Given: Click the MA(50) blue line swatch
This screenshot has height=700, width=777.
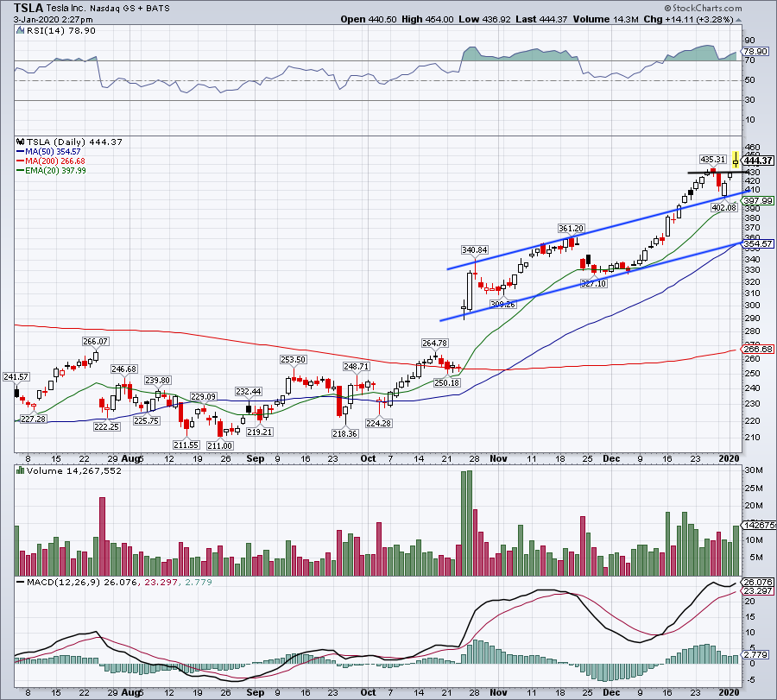Looking at the screenshot, I should pyautogui.click(x=21, y=152).
